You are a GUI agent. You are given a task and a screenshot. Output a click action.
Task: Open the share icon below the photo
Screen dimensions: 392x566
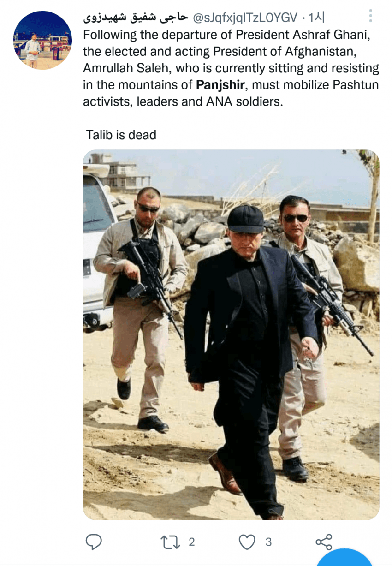324,542
